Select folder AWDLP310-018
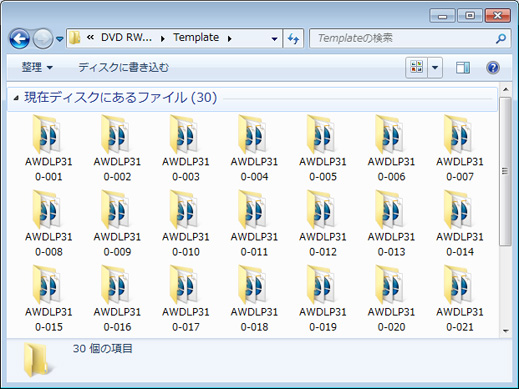The image size is (519, 389). pos(254,299)
